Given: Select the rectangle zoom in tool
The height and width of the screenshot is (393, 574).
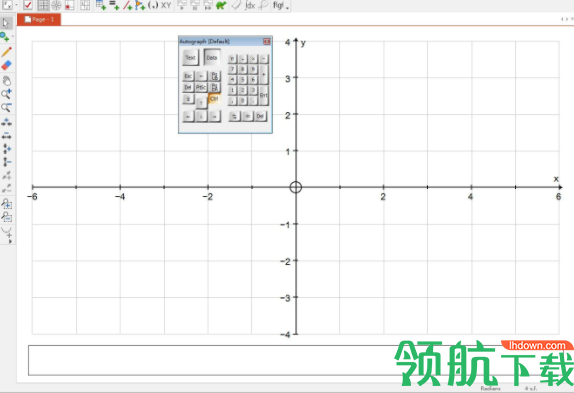Looking at the screenshot, I should pyautogui.click(x=6, y=203).
